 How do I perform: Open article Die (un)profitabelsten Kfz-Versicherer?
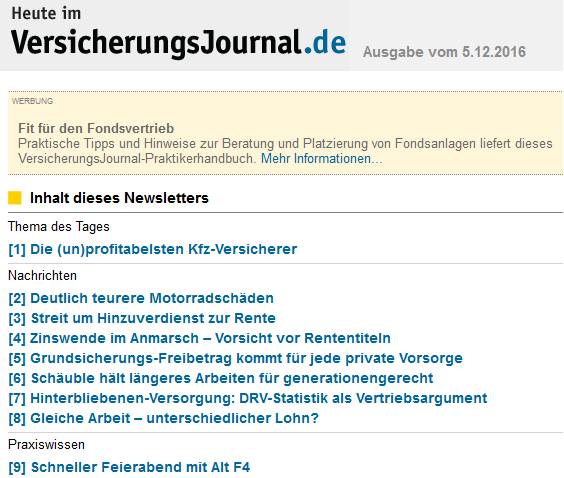tap(153, 249)
